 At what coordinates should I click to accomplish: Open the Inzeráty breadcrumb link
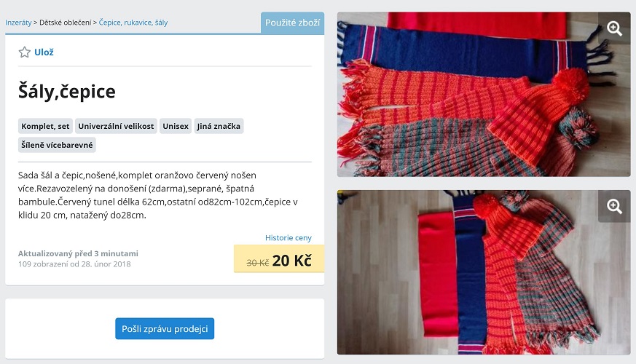pyautogui.click(x=18, y=23)
